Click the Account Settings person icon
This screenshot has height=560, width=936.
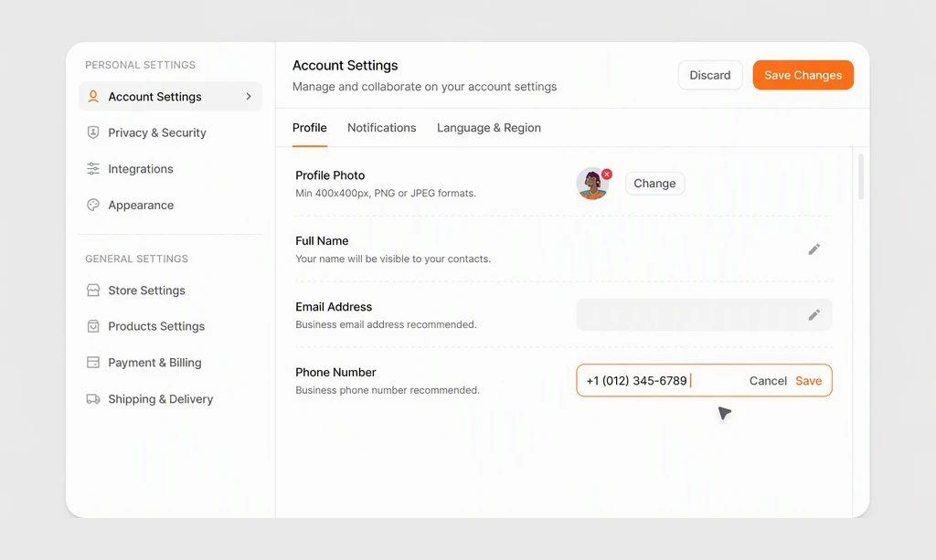93,97
